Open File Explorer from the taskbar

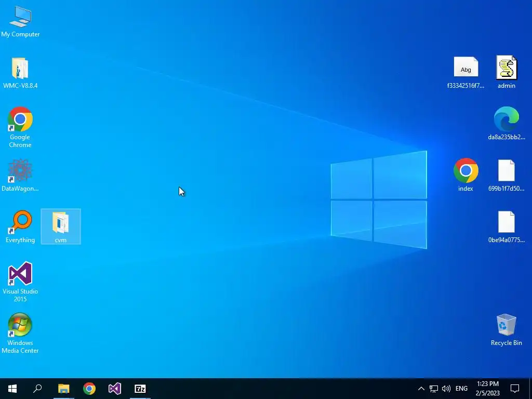63,389
